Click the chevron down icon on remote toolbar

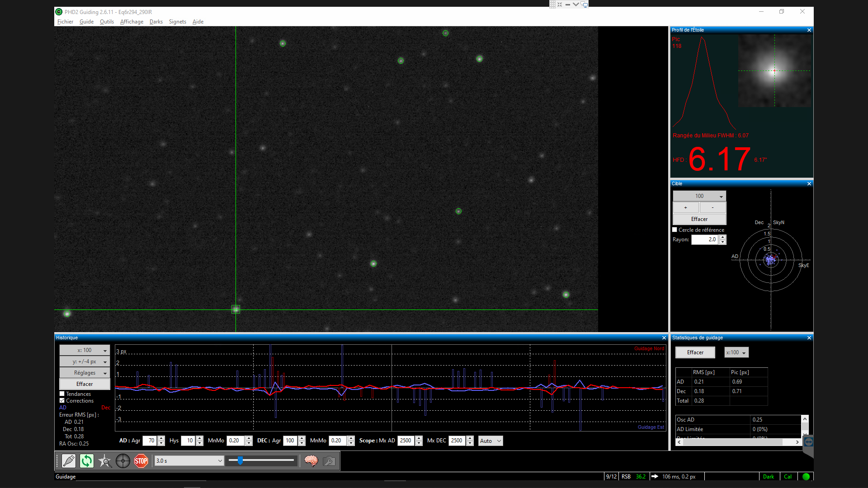(576, 5)
